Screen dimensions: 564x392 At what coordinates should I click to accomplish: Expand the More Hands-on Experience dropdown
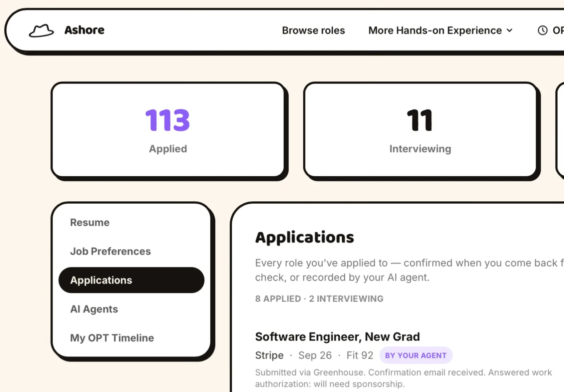(441, 30)
